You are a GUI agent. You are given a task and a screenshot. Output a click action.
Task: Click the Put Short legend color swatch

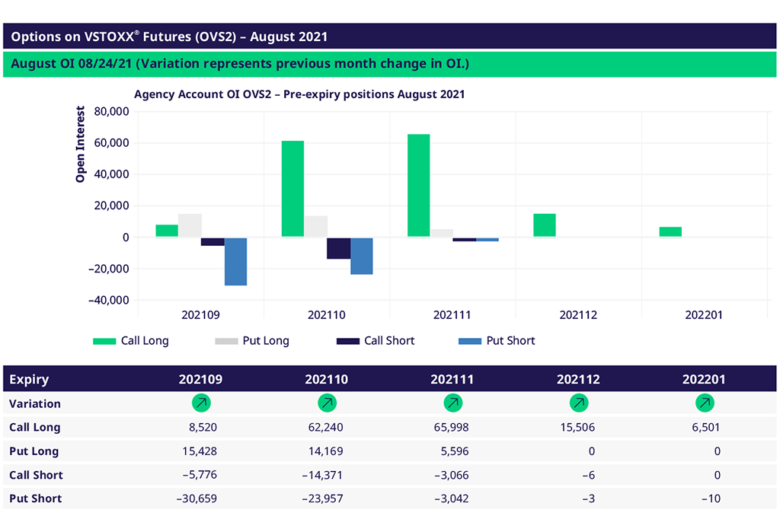click(470, 341)
